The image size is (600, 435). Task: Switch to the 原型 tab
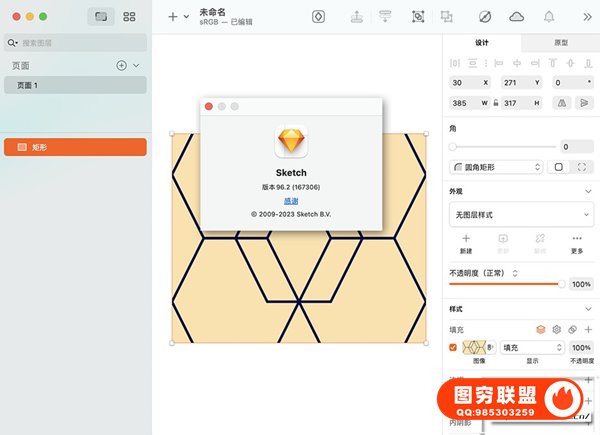(x=559, y=43)
